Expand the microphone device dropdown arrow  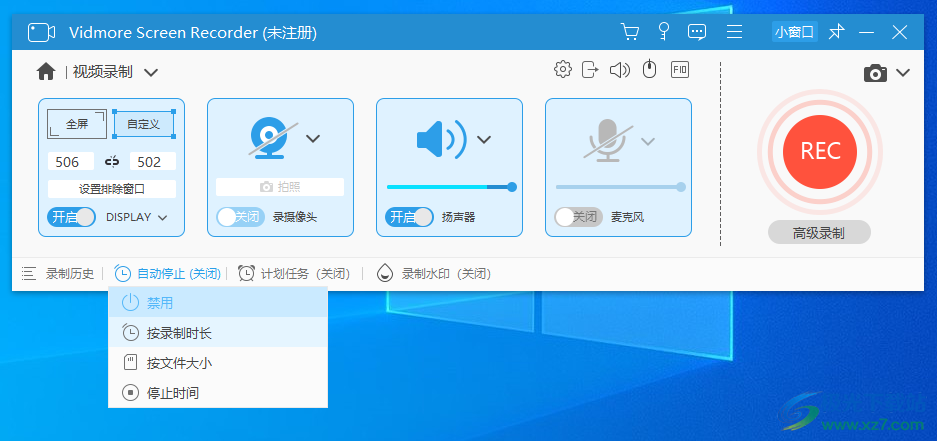[648, 142]
